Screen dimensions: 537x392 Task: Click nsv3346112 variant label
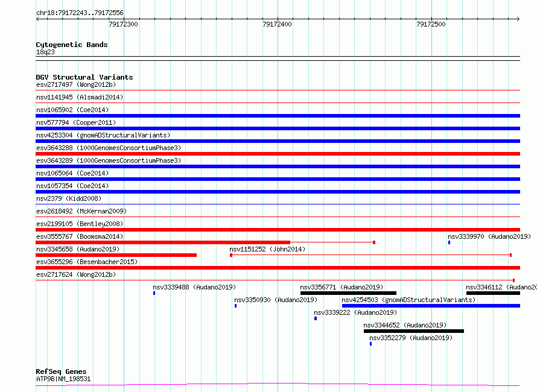pos(501,287)
